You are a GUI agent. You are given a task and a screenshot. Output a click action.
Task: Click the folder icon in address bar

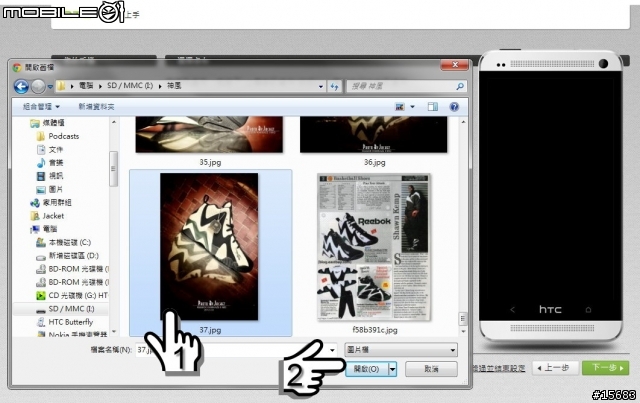point(61,86)
